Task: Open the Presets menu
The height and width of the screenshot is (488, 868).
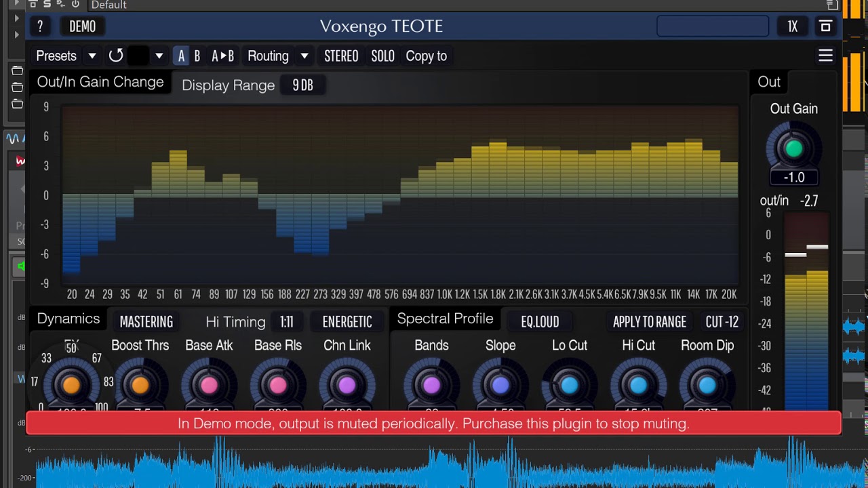Action: click(56, 56)
